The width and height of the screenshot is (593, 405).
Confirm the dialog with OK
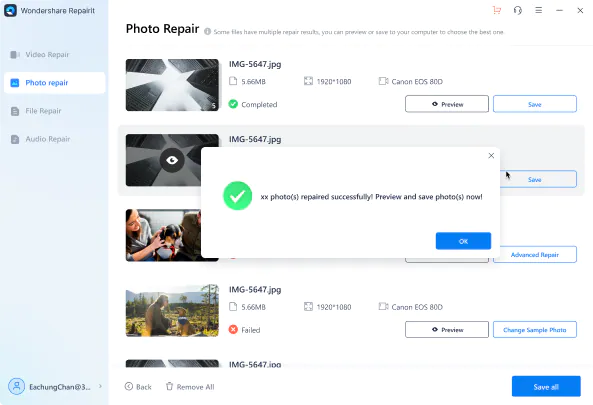click(x=463, y=241)
